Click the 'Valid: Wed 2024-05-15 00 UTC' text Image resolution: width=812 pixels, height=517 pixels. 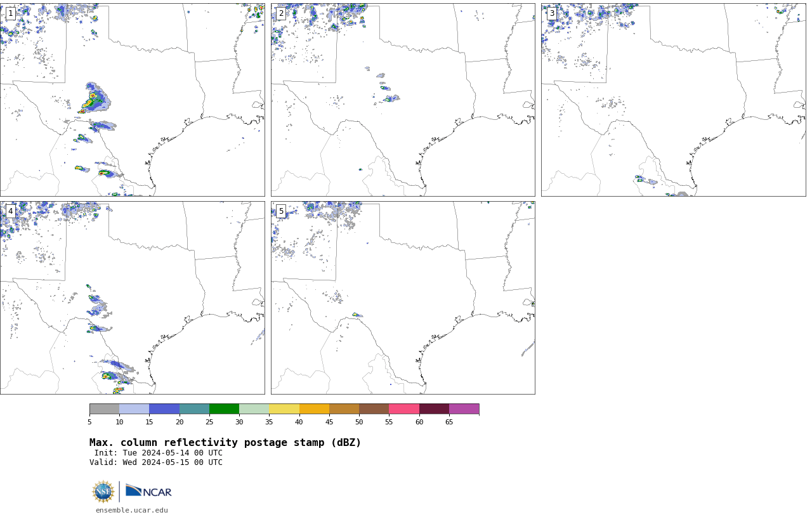click(x=156, y=462)
